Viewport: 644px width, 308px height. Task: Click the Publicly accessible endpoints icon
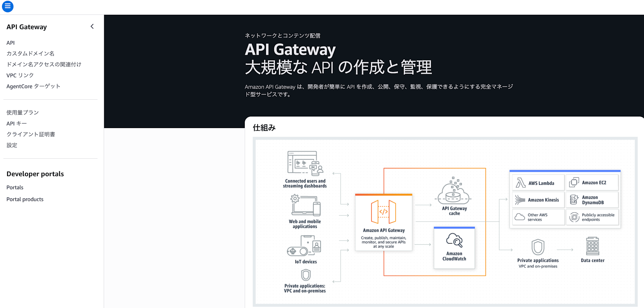point(574,217)
